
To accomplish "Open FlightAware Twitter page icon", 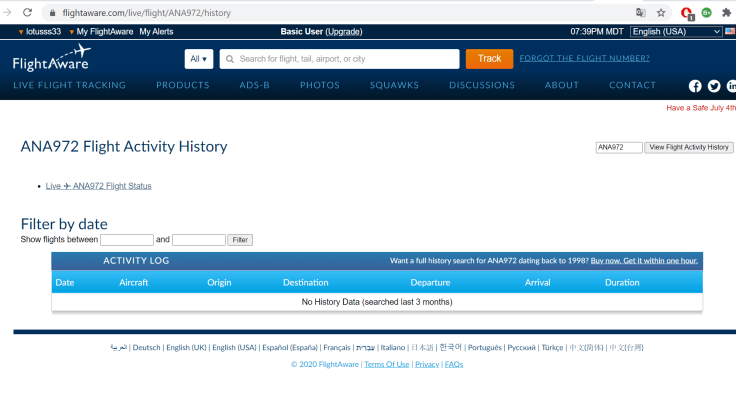I will pyautogui.click(x=714, y=86).
